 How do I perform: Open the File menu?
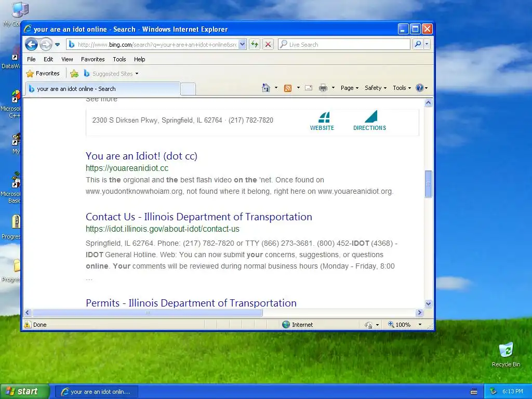(x=31, y=59)
